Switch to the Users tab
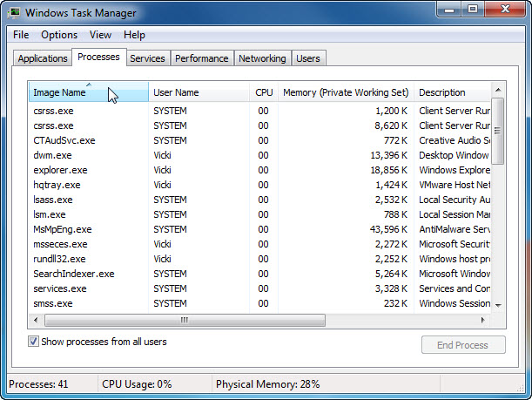The height and width of the screenshot is (400, 532). coord(308,58)
